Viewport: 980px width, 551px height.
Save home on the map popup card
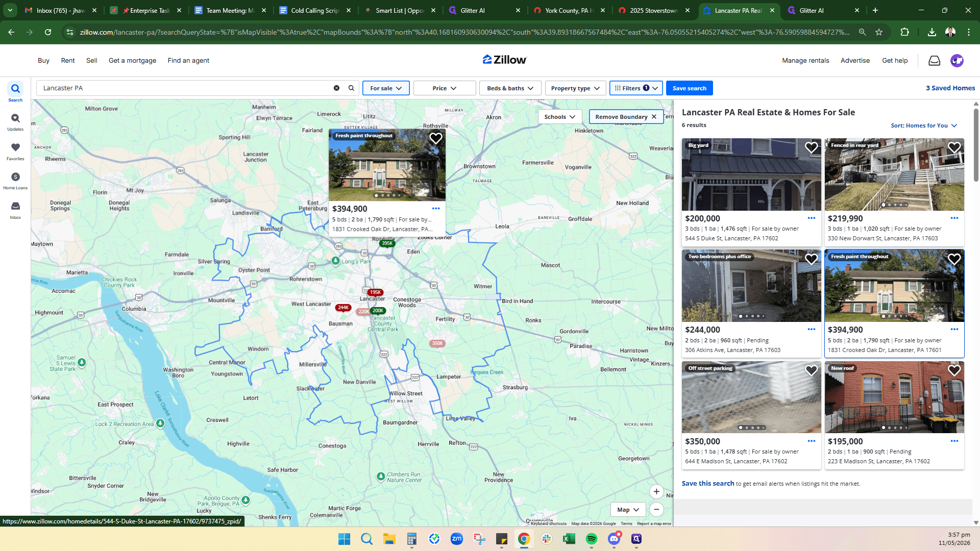pos(436,139)
